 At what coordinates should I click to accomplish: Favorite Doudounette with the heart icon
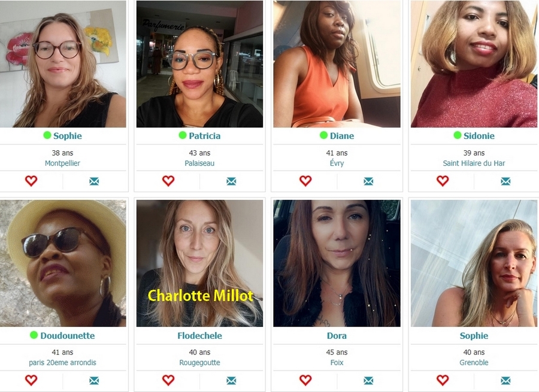click(31, 380)
